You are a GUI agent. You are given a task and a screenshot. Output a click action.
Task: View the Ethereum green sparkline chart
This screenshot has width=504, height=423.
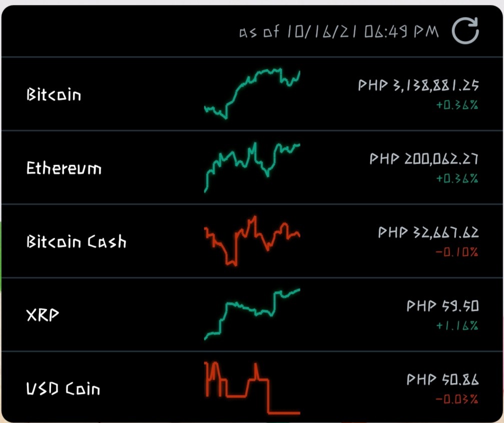pyautogui.click(x=252, y=168)
